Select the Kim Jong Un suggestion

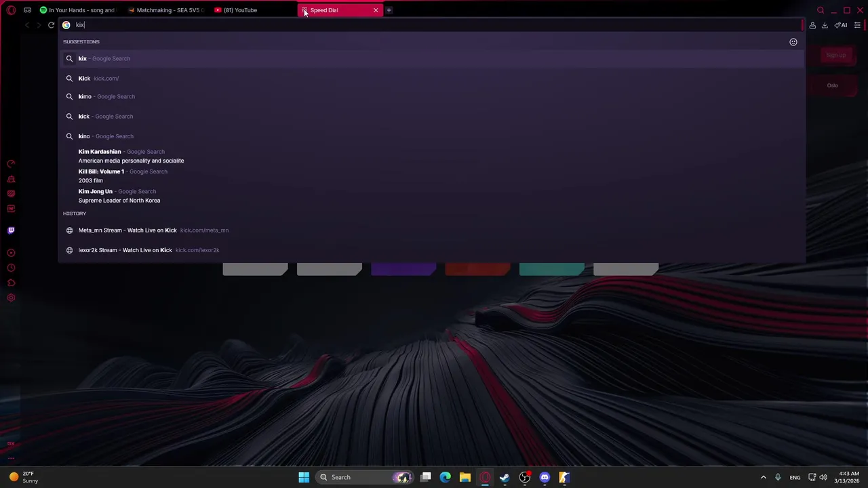431,196
